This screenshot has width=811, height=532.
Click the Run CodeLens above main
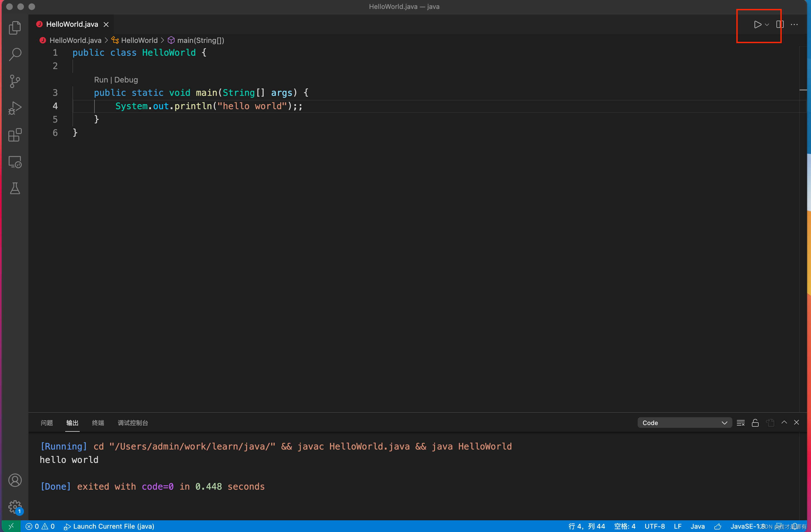(101, 80)
